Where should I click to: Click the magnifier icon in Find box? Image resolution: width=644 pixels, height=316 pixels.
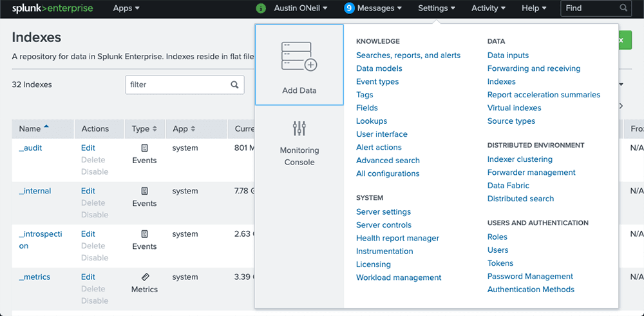point(623,8)
